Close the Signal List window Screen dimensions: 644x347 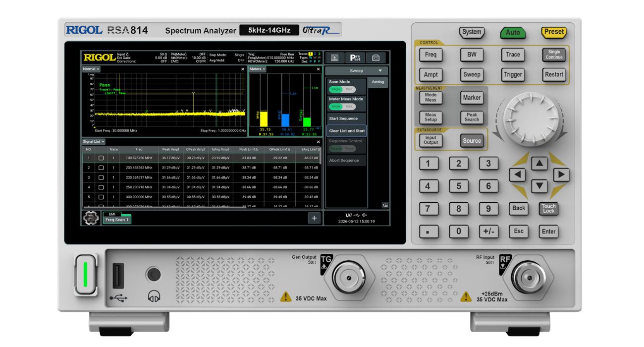[318, 142]
